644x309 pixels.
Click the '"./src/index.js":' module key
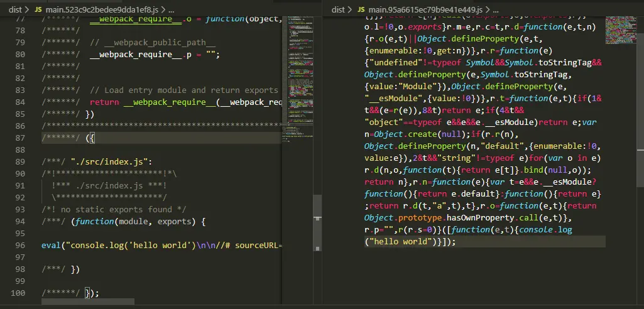[111, 161]
